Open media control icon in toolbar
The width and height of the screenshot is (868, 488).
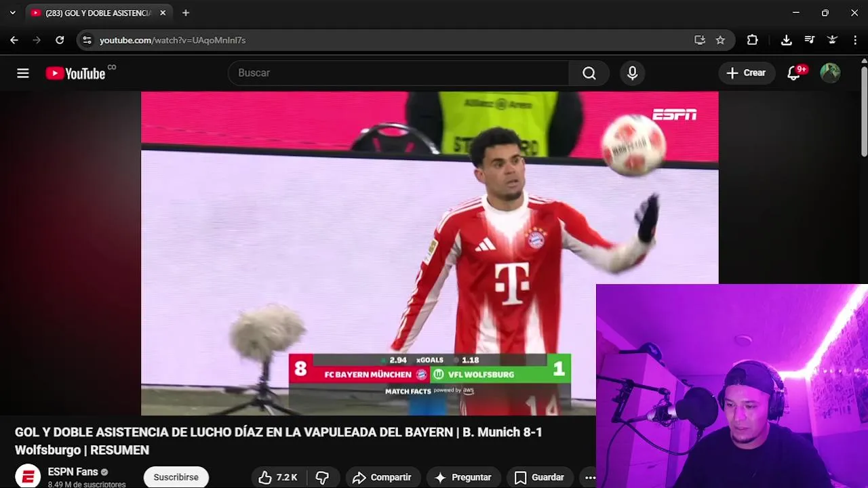pyautogui.click(x=809, y=40)
